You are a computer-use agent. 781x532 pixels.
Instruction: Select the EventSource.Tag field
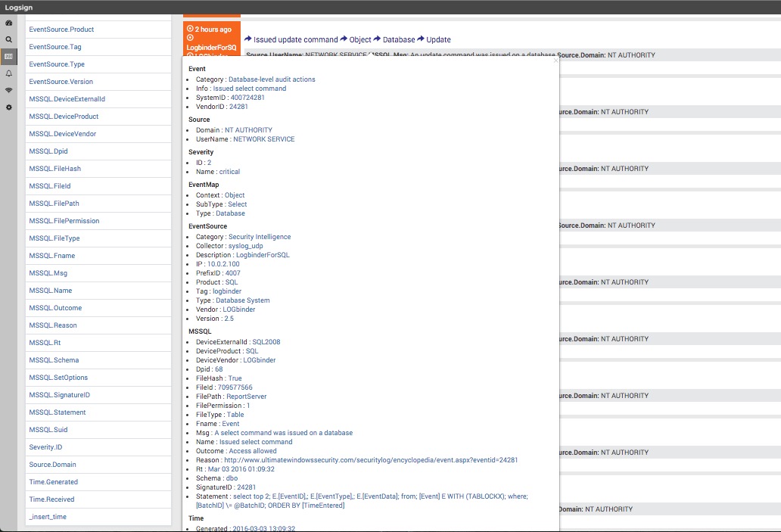(x=98, y=47)
